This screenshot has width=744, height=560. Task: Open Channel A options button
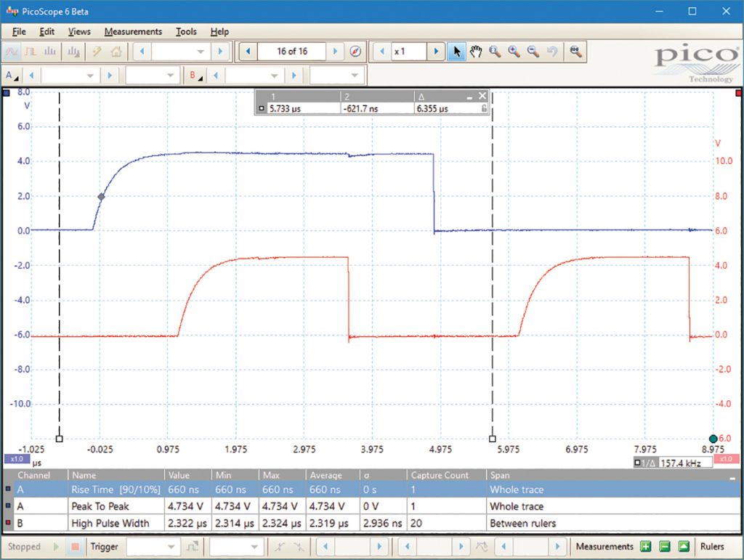click(x=12, y=76)
